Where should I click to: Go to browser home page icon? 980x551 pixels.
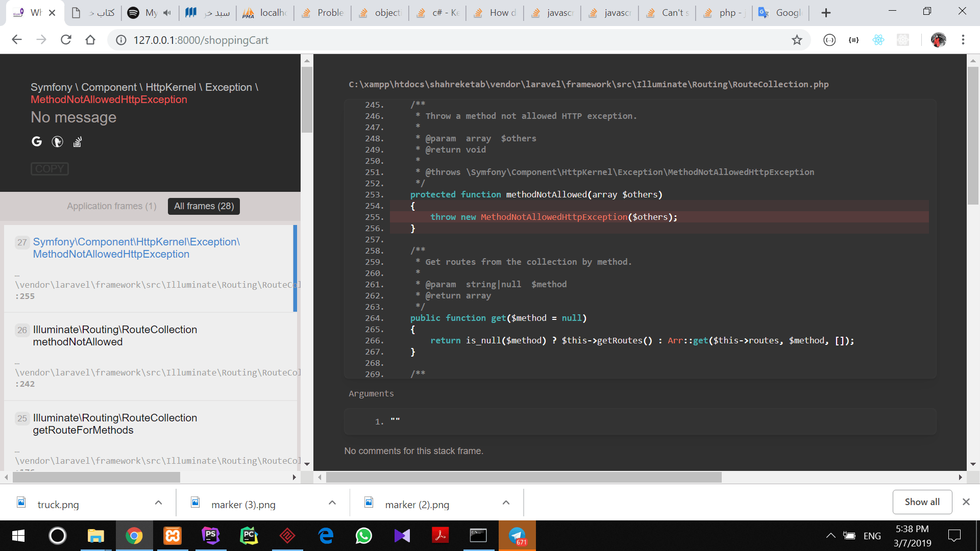(x=90, y=40)
